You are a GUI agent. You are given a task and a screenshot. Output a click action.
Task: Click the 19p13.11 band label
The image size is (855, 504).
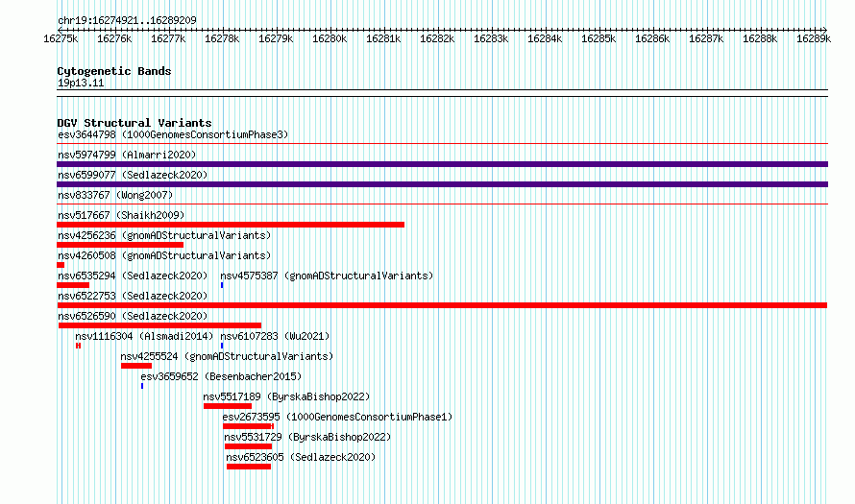81,83
